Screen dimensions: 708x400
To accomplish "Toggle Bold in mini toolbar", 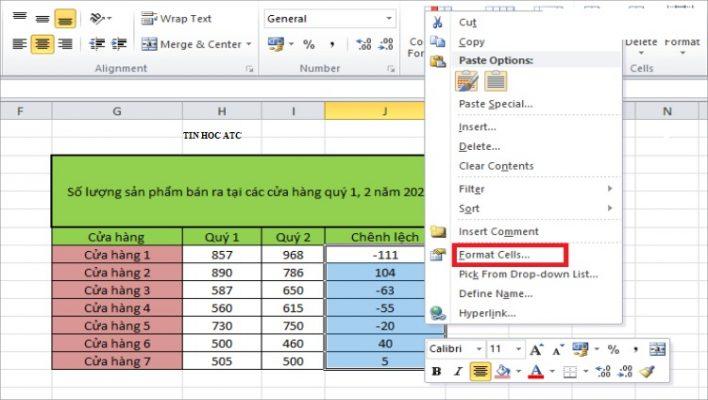I will coord(436,371).
